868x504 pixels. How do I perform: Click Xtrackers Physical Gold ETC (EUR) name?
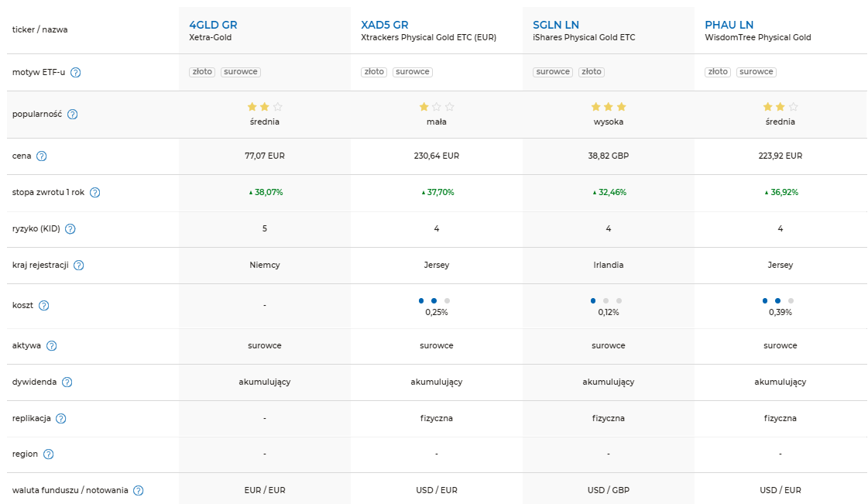pos(428,38)
